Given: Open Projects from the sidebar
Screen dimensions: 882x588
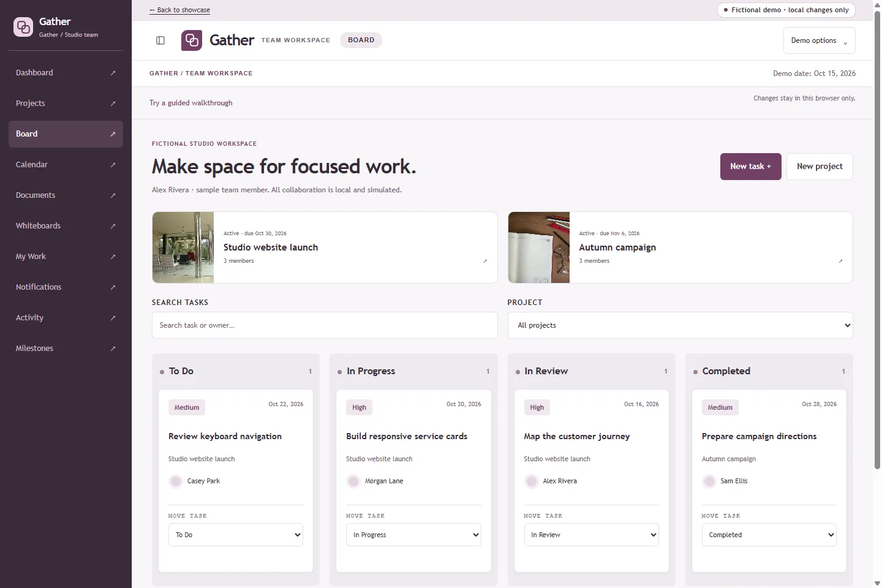Looking at the screenshot, I should point(66,104).
